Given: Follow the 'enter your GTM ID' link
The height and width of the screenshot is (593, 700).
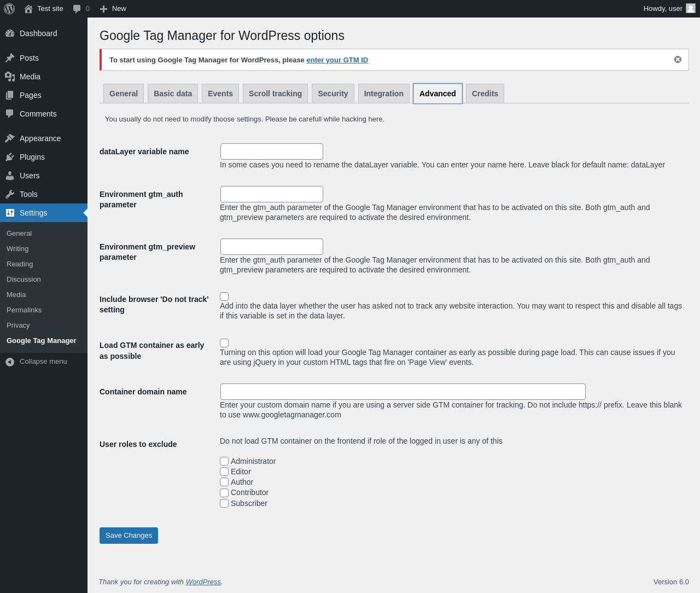Looking at the screenshot, I should tap(337, 60).
